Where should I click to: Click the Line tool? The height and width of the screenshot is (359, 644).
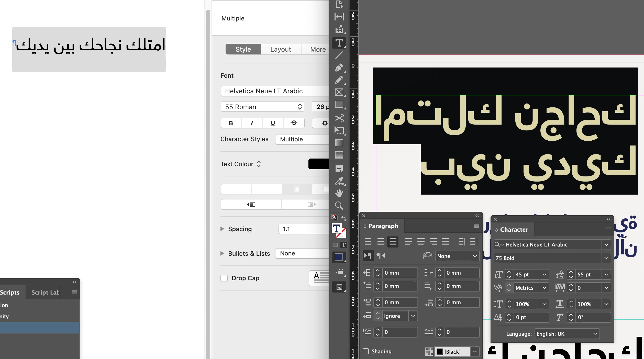(339, 55)
